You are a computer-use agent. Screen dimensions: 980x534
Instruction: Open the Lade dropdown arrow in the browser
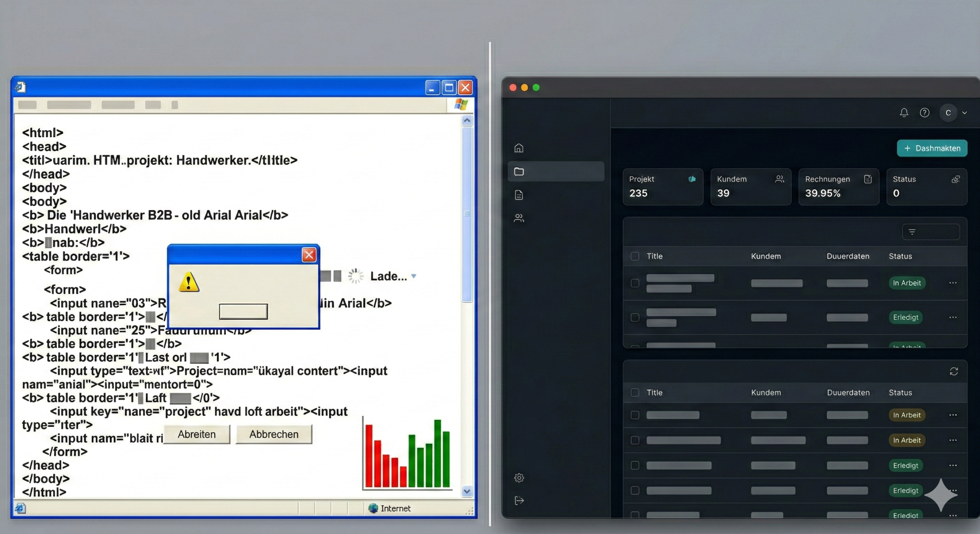[x=414, y=276]
